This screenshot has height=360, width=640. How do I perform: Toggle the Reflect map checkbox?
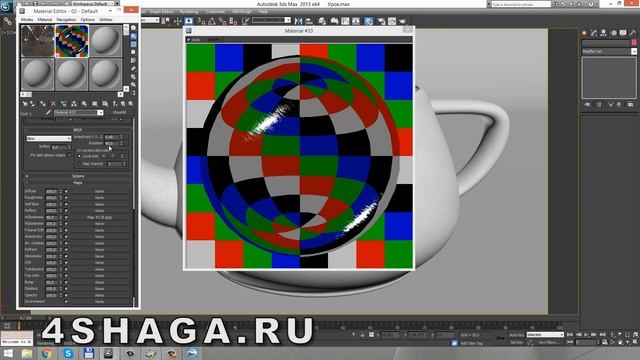point(66,211)
